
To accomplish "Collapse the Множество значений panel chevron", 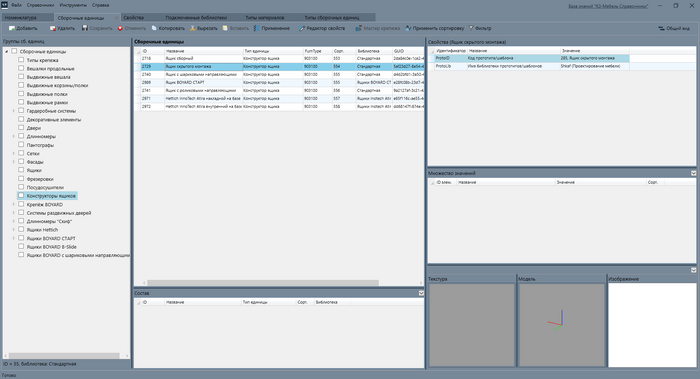I will [x=693, y=173].
